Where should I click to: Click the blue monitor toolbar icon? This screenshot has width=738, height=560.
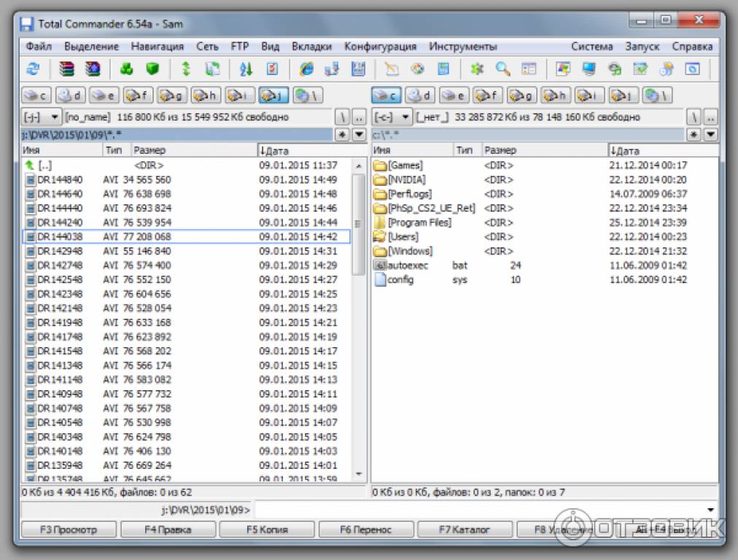pos(589,69)
